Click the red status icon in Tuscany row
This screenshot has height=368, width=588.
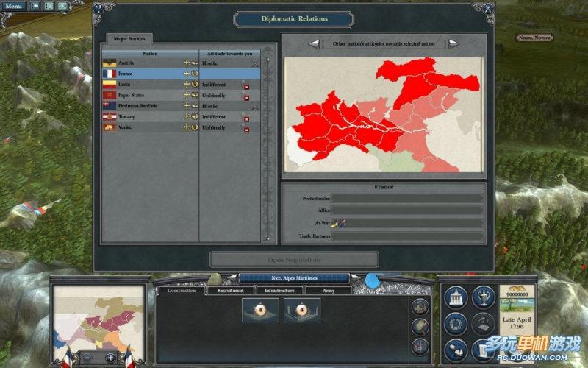pyautogui.click(x=246, y=118)
